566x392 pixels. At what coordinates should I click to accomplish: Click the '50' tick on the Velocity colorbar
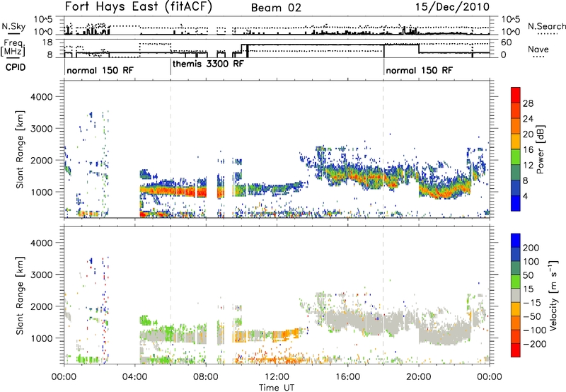click(x=528, y=275)
